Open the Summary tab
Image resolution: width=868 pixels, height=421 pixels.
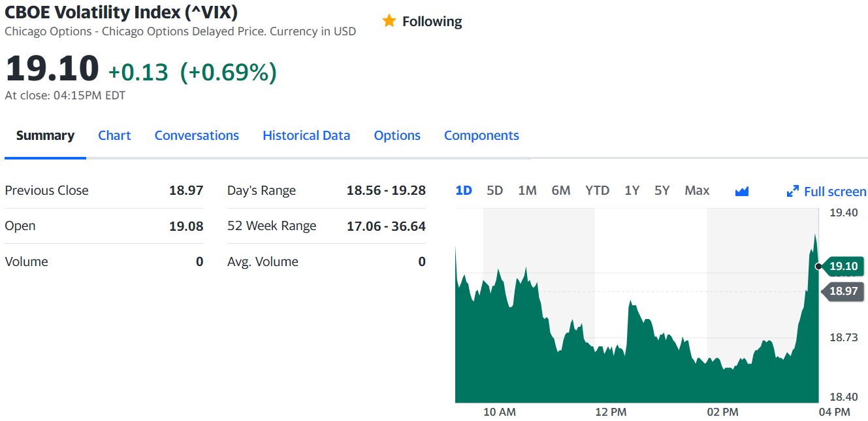tap(45, 135)
